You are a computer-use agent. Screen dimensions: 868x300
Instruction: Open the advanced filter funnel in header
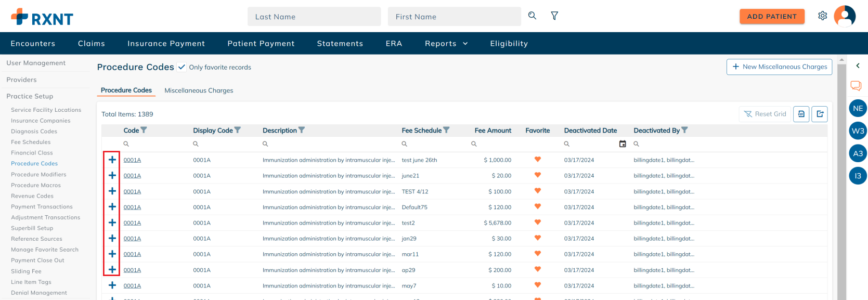[554, 16]
